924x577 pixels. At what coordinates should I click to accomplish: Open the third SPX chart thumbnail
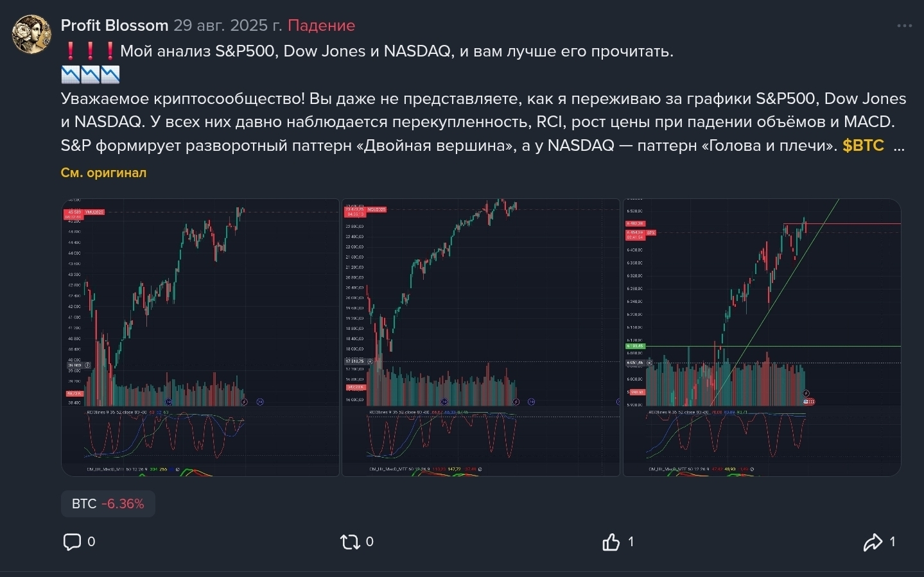pos(762,338)
